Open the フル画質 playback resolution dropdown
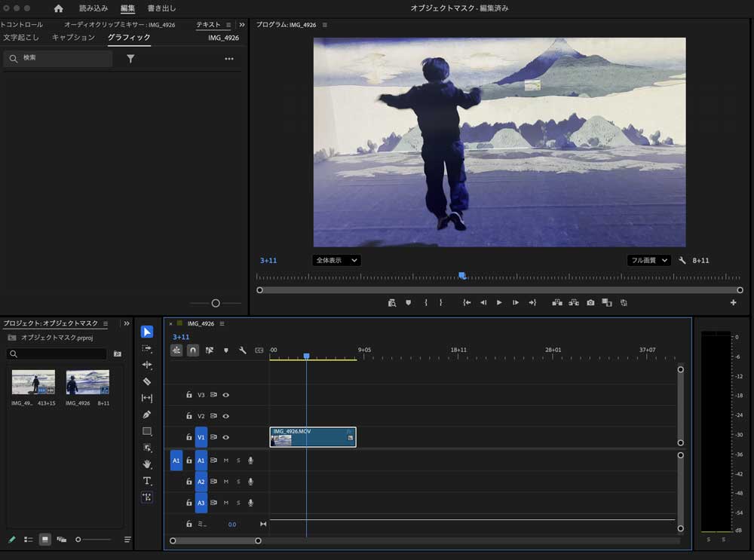This screenshot has width=754, height=560. [x=648, y=260]
